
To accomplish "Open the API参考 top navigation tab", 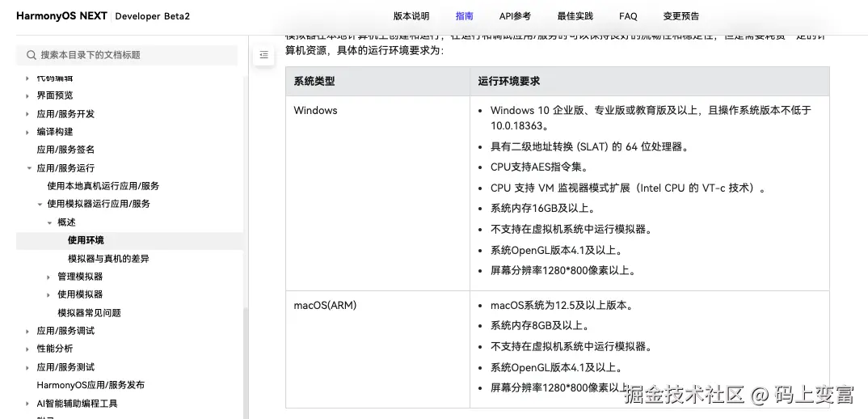I will tap(515, 16).
